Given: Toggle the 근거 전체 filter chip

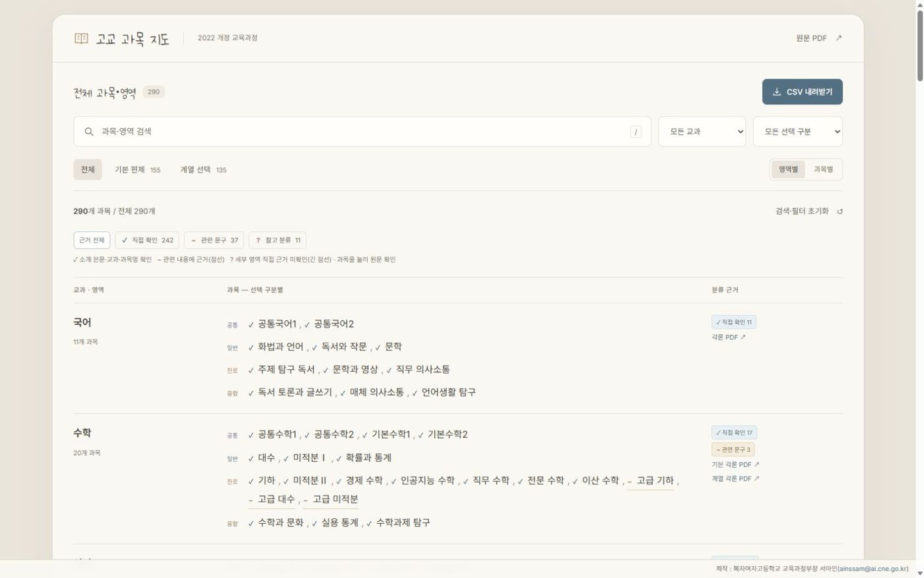Looking at the screenshot, I should point(92,240).
